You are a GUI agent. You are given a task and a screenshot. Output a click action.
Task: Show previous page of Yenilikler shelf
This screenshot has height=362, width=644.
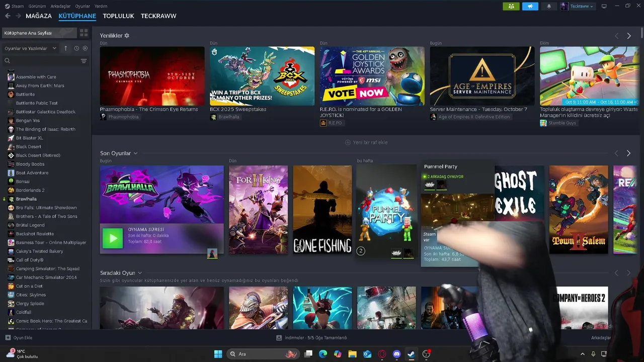coord(616,36)
